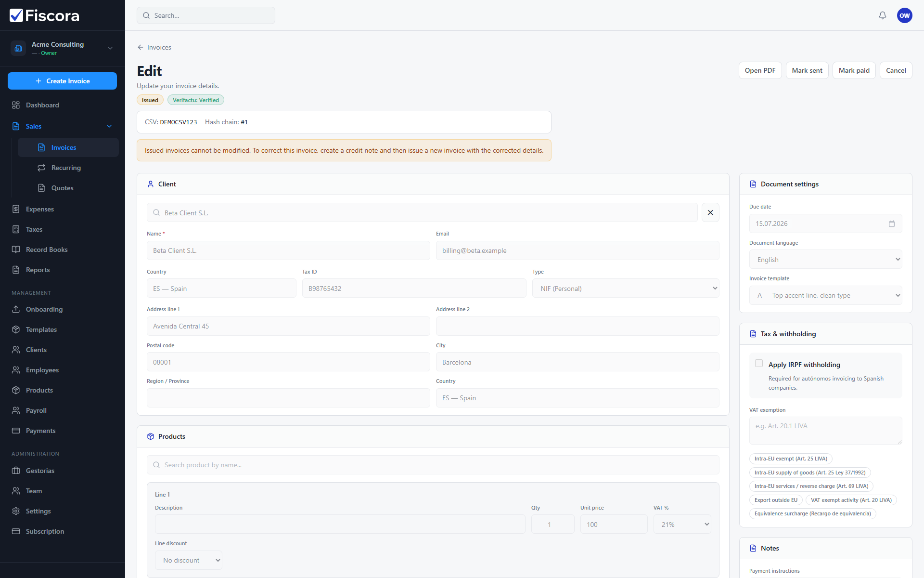Click the Settings gear icon
Screen dimensions: 924x578
click(x=16, y=511)
